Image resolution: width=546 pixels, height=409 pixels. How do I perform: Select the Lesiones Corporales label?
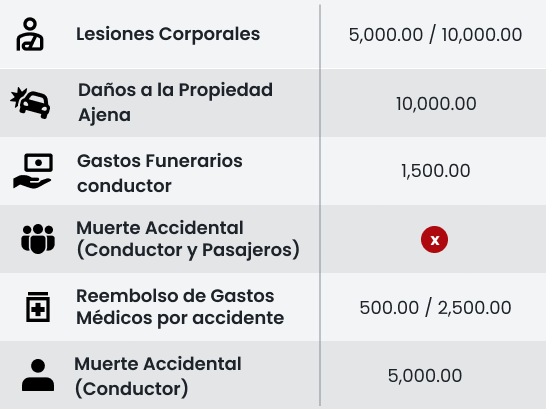coord(168,34)
